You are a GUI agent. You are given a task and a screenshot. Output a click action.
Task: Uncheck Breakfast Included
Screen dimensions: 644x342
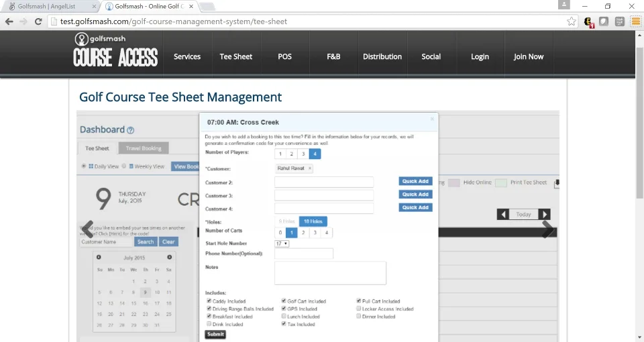tap(209, 316)
